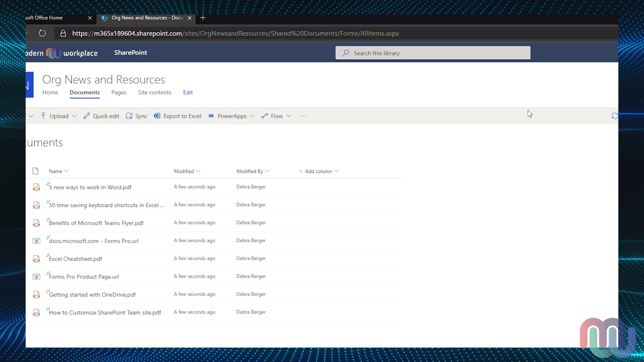
Task: Open the more options ellipsis
Action: (x=303, y=116)
